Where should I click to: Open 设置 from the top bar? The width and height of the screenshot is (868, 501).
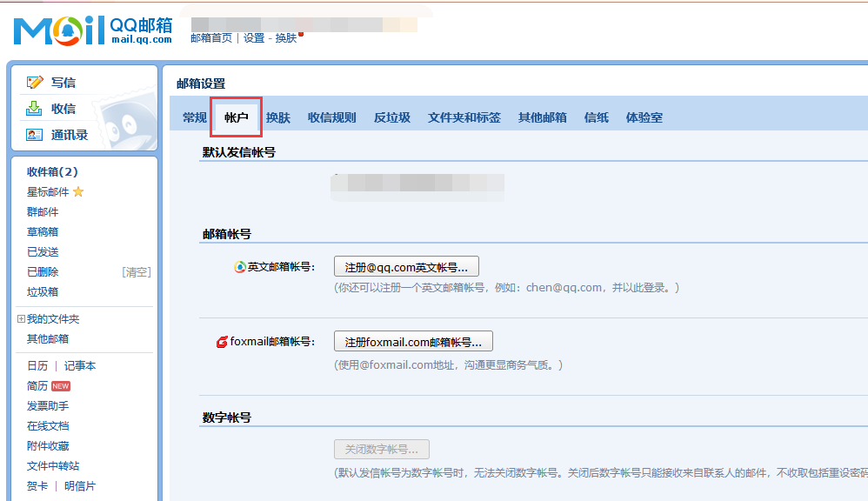(x=255, y=37)
